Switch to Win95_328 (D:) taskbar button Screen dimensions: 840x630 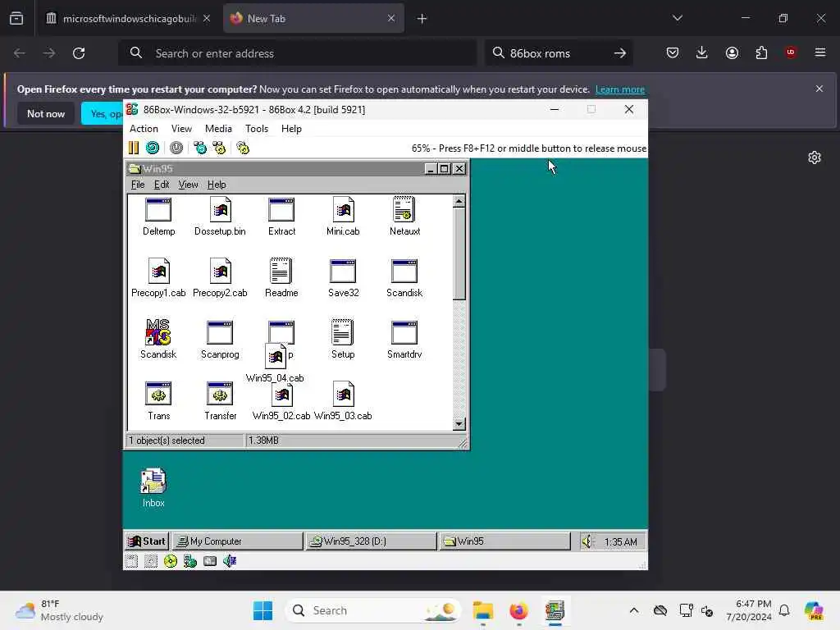click(x=371, y=541)
